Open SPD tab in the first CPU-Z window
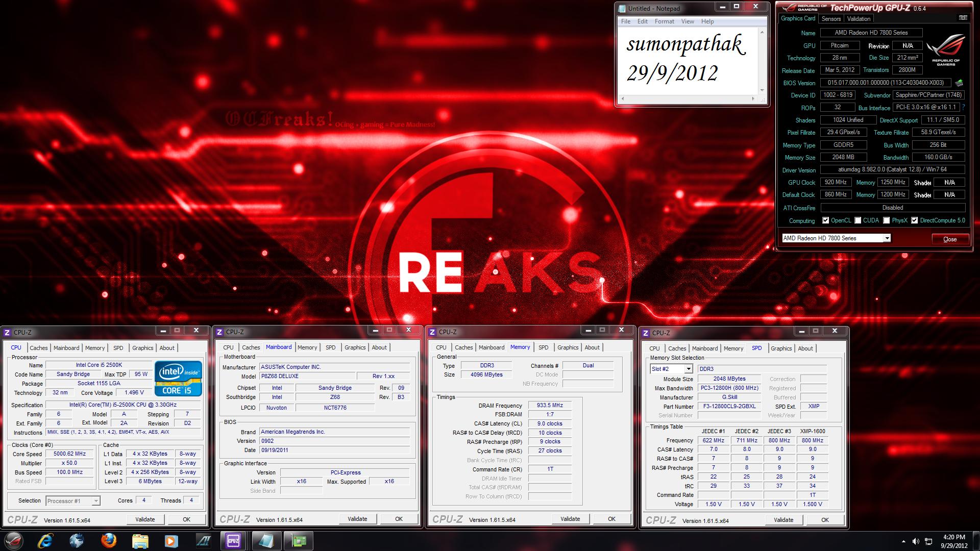This screenshot has width=980, height=551. (x=118, y=348)
